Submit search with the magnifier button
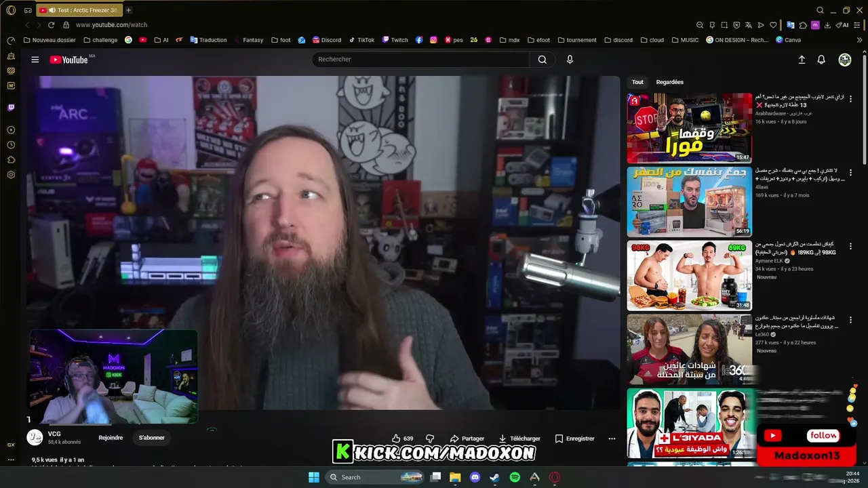868x488 pixels. pos(542,60)
